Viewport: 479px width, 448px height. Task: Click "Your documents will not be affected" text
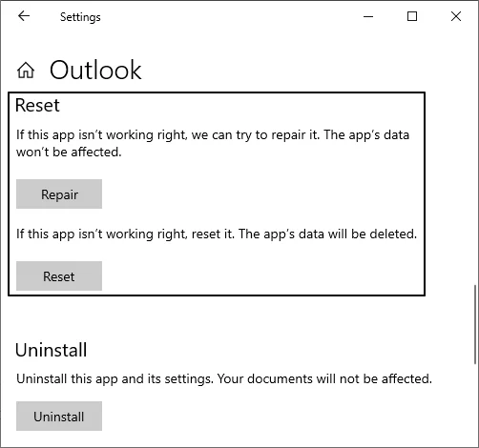324,378
